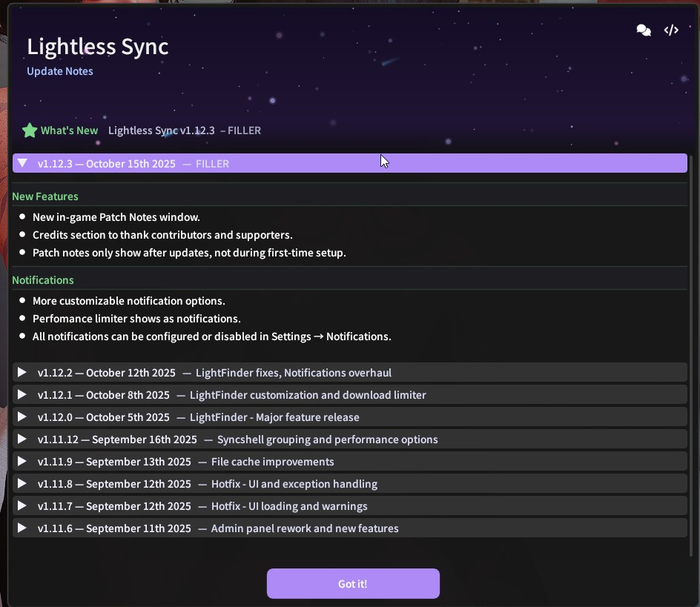Click the New Features section heading
This screenshot has width=700, height=607.
(45, 196)
